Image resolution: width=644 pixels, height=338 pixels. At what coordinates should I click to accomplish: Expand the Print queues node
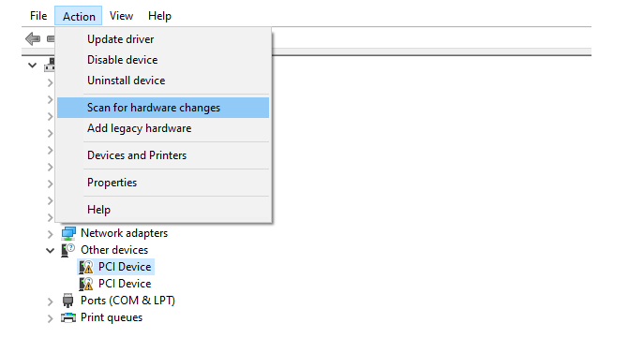click(50, 318)
